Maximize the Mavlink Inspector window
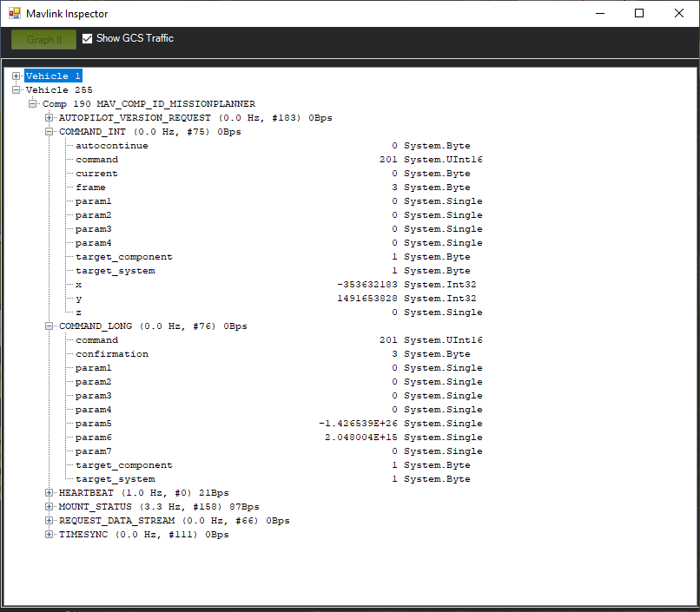 [x=639, y=13]
